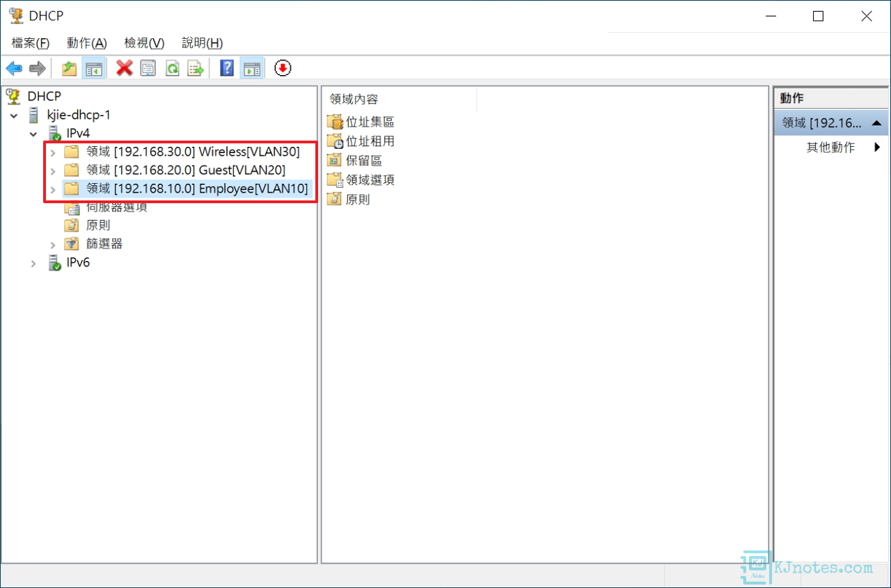Screen dimensions: 891x588
Task: Click the kjie-dhcp-1 server icon
Action: (33, 115)
